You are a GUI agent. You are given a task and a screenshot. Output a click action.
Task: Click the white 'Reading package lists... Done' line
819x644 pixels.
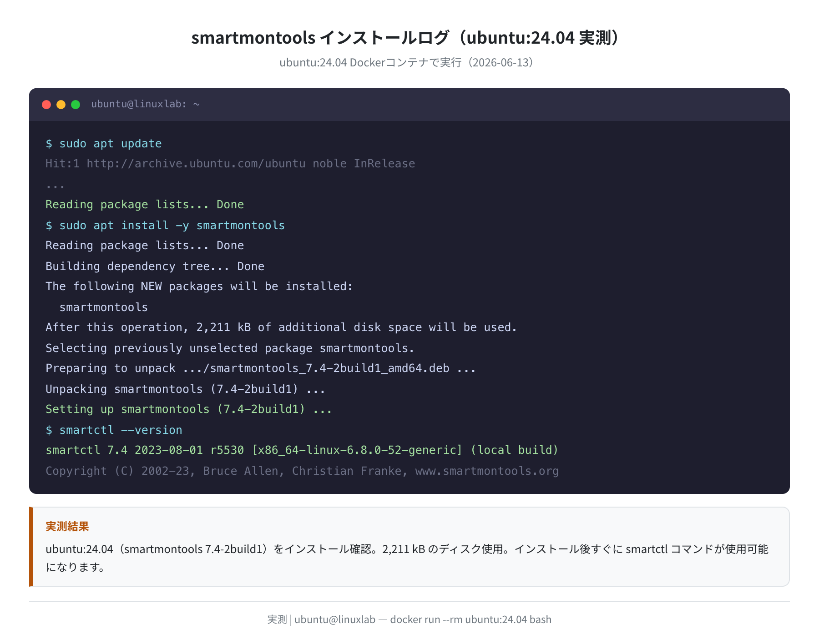(145, 246)
